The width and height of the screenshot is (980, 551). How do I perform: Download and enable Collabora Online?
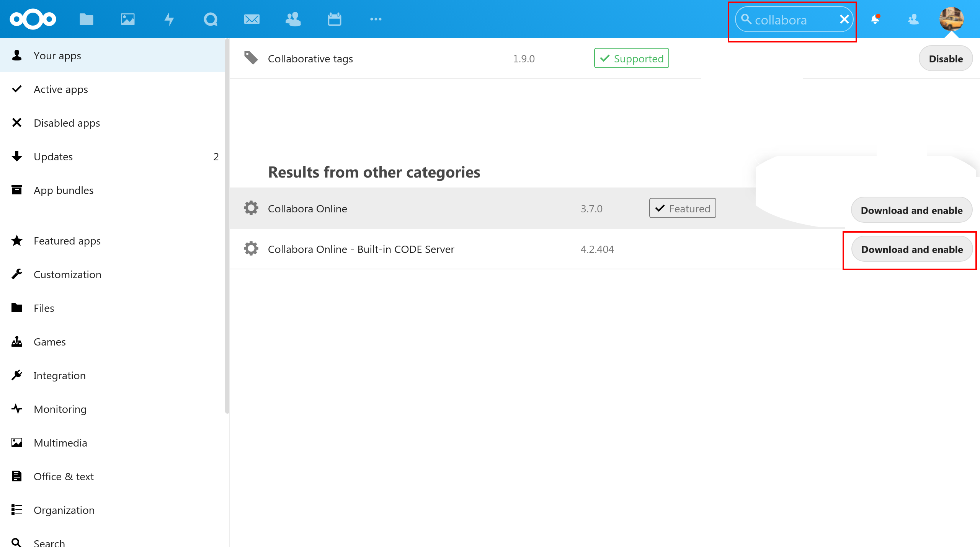click(911, 210)
